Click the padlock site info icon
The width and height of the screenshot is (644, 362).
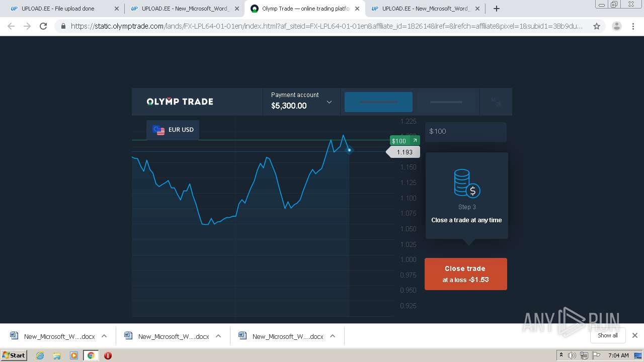point(63,26)
